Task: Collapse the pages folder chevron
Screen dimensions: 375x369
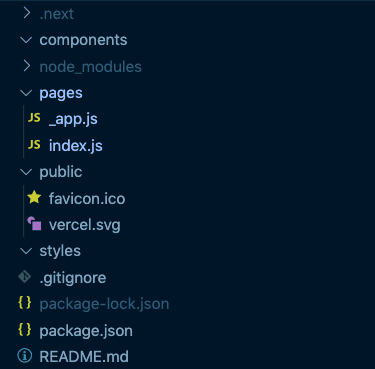Action: tap(26, 93)
